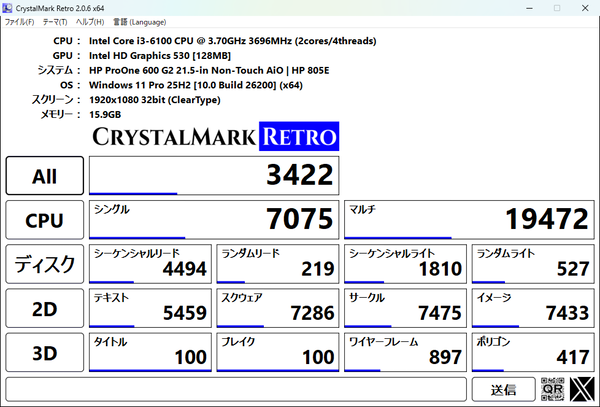Click the Intel Core i3-6100 CPU text
Screen dimensions: 600x407
coord(233,41)
